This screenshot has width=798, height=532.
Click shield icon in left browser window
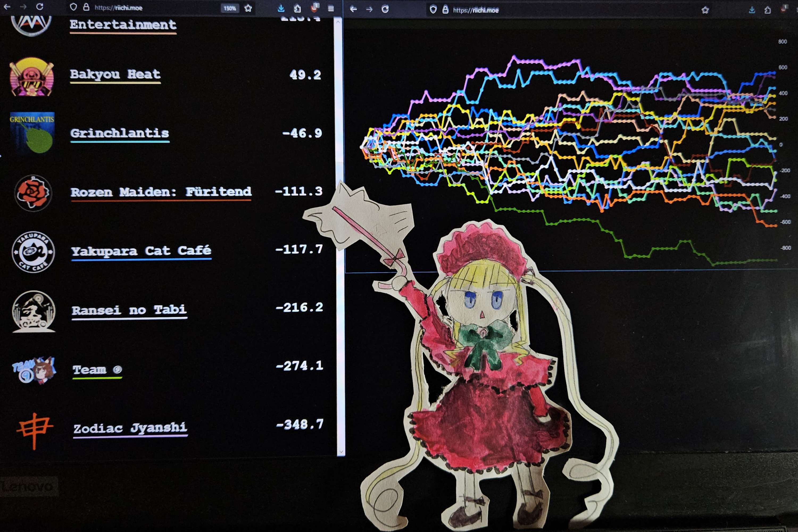click(73, 7)
